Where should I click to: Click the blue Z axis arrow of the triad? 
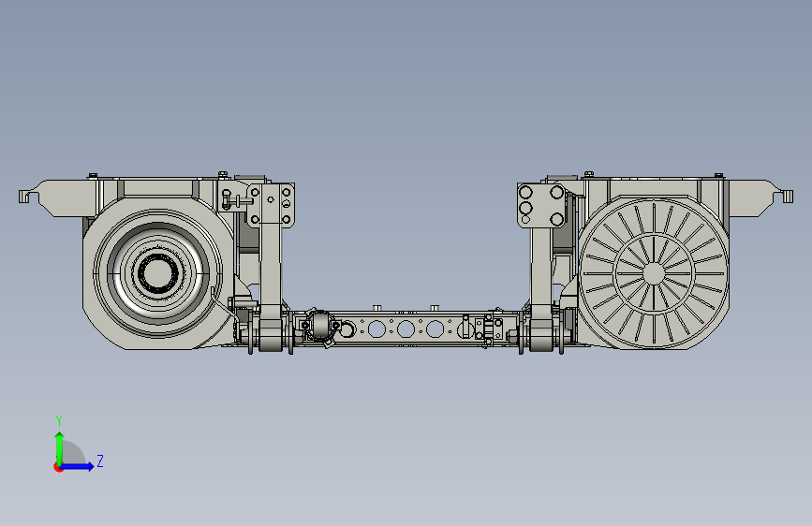click(78, 466)
